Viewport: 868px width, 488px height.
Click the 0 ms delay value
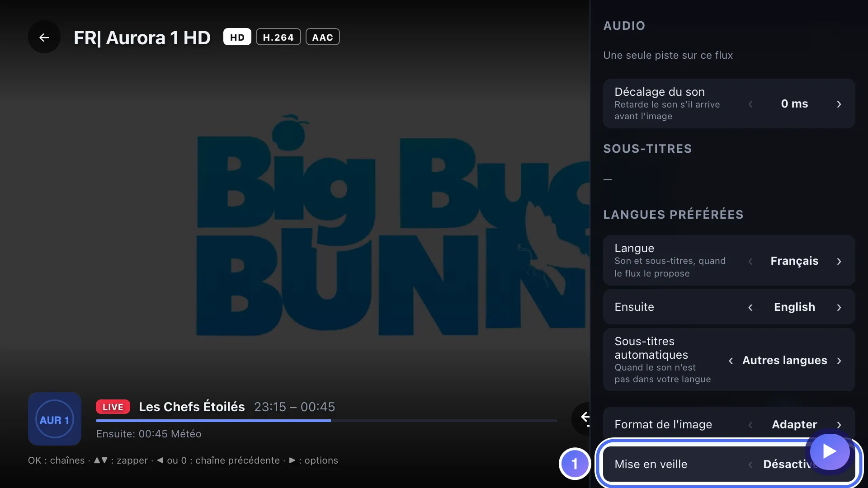pyautogui.click(x=794, y=103)
